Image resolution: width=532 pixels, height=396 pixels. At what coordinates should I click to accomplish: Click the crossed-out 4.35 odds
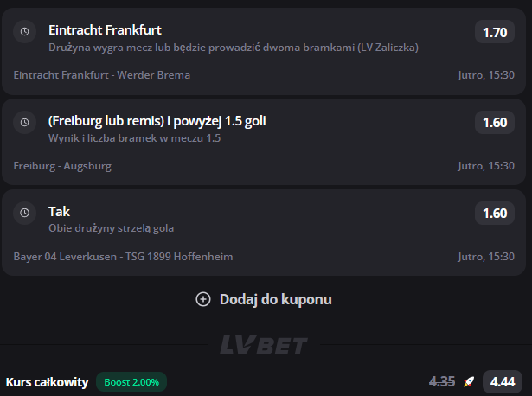tap(442, 382)
